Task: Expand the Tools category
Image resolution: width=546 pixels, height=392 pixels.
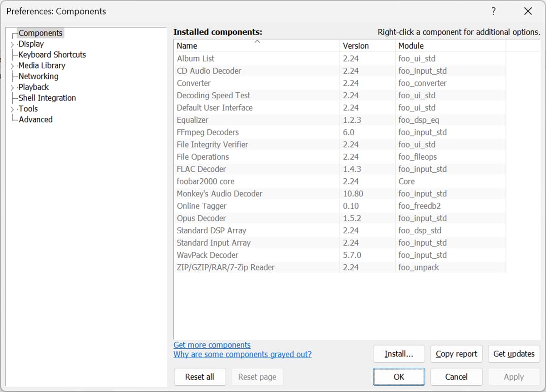Action: click(13, 108)
